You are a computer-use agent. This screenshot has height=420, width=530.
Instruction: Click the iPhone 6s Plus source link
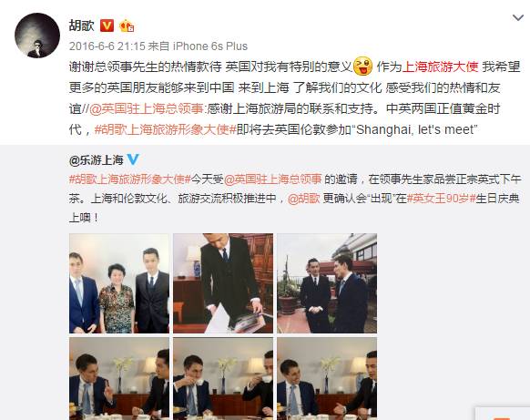point(210,46)
